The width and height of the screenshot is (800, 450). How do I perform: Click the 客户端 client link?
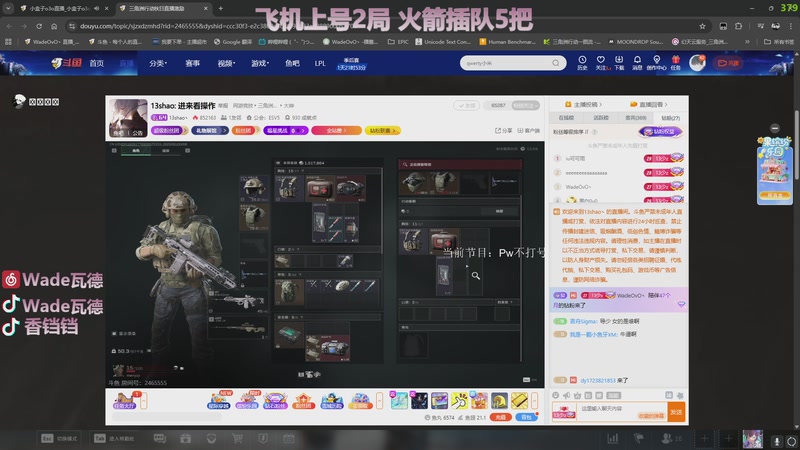(529, 131)
